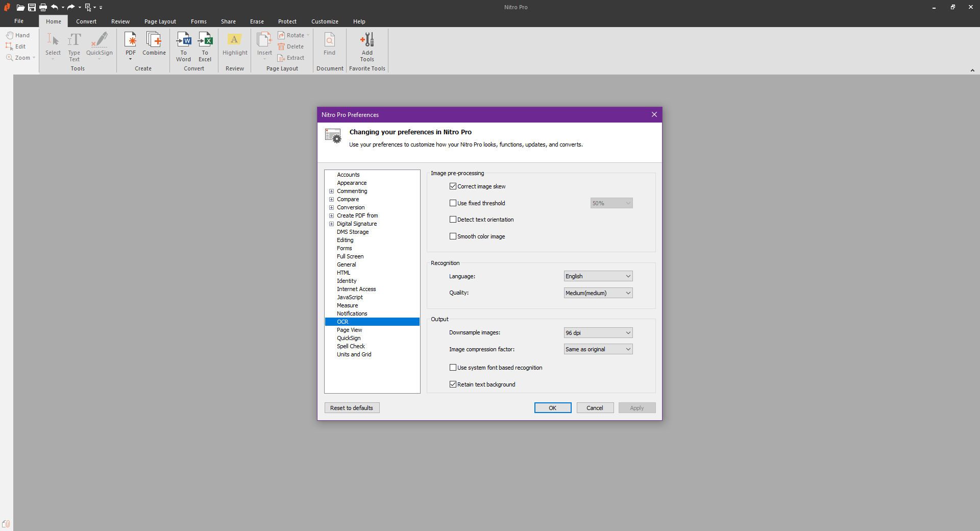This screenshot has width=980, height=531.
Task: Create a new PDF with PDF button
Action: [x=131, y=46]
